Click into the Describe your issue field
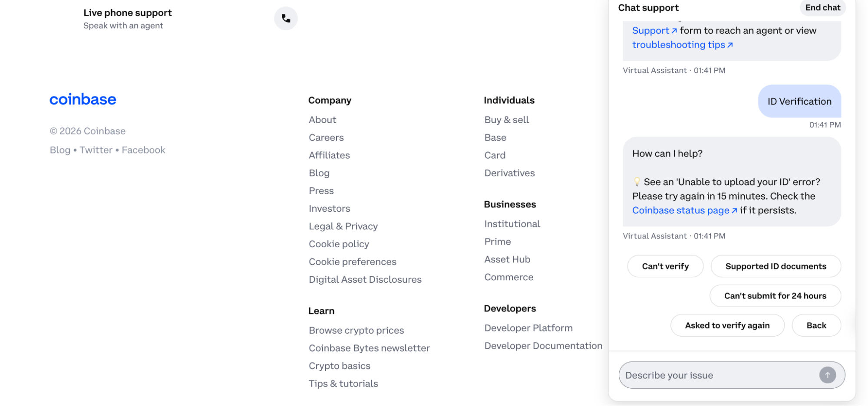Viewport: 868px width, 406px height. click(x=716, y=375)
